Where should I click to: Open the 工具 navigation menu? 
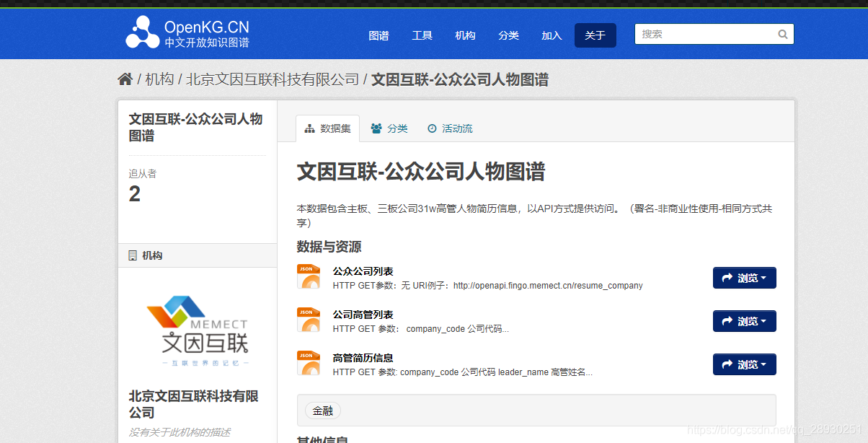point(422,35)
